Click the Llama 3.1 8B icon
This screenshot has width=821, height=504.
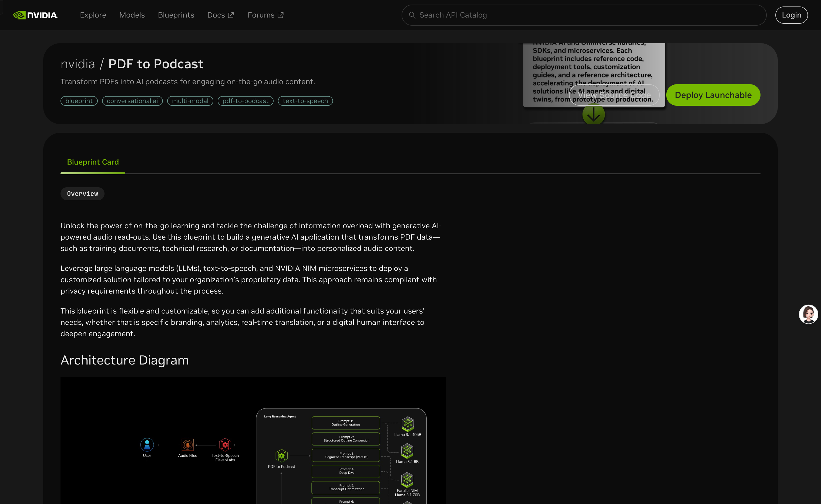(x=407, y=451)
